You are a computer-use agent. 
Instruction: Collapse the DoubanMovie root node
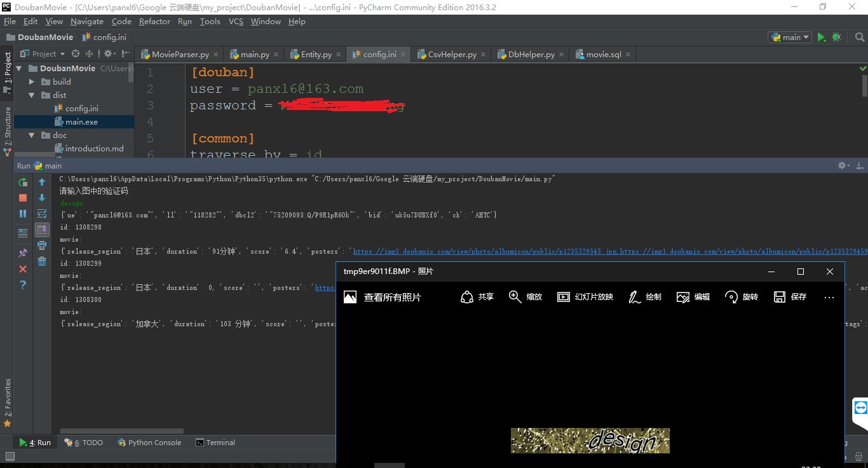pyautogui.click(x=18, y=68)
